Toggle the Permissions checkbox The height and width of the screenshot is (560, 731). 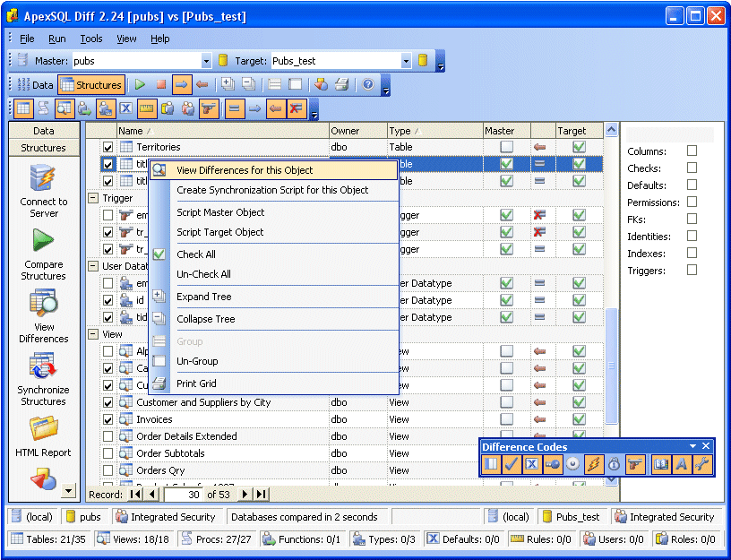coord(692,202)
